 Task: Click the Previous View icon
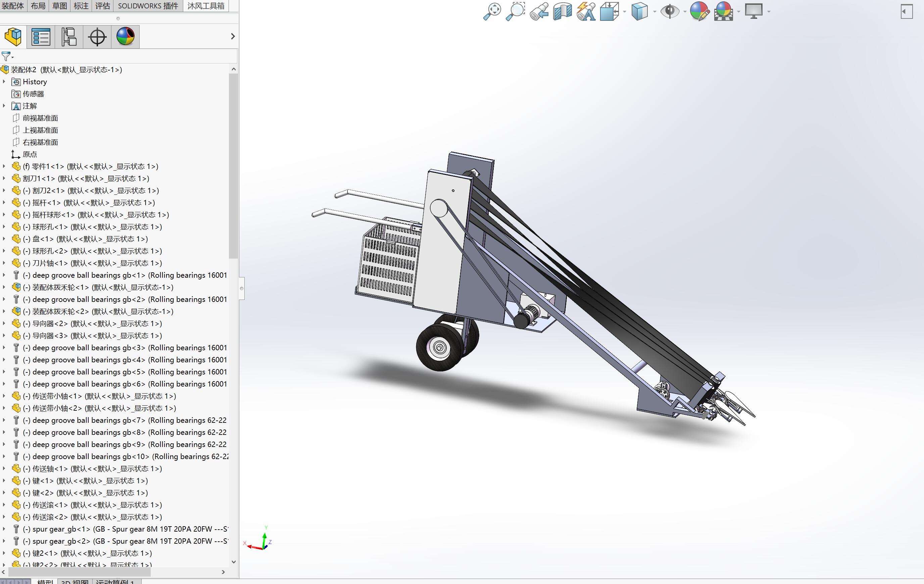click(x=539, y=11)
